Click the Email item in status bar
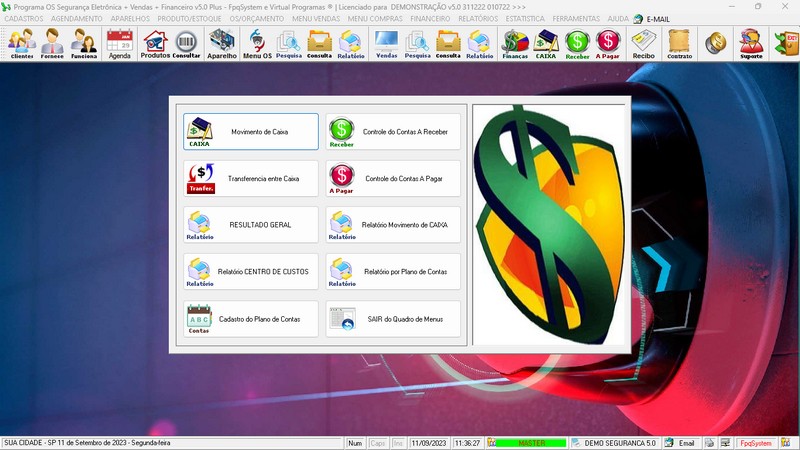Viewport: 800px width, 450px height. point(679,442)
